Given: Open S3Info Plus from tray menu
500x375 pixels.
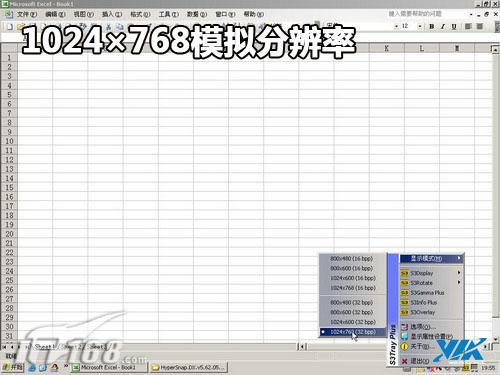Looking at the screenshot, I should [431, 302].
